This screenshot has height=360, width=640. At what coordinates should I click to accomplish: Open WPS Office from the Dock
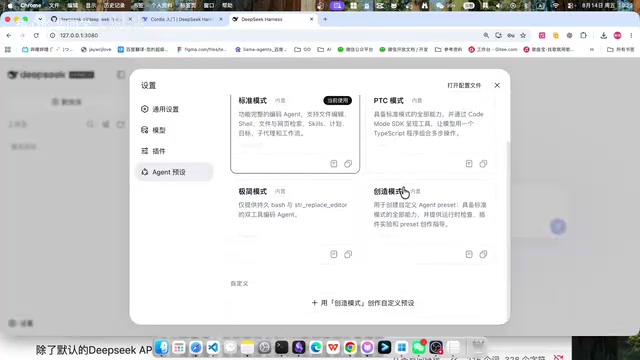tap(333, 348)
